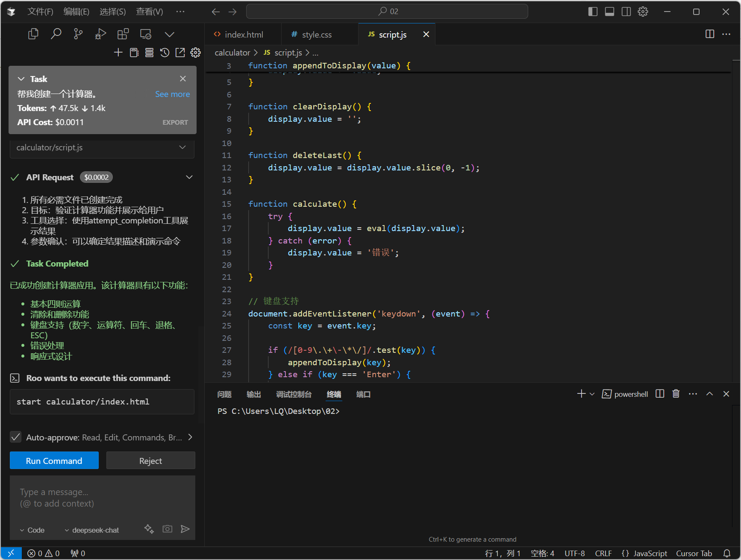Viewport: 741px width, 560px height.
Task: Click the enhance prompt sparkle icon
Action: pyautogui.click(x=149, y=529)
